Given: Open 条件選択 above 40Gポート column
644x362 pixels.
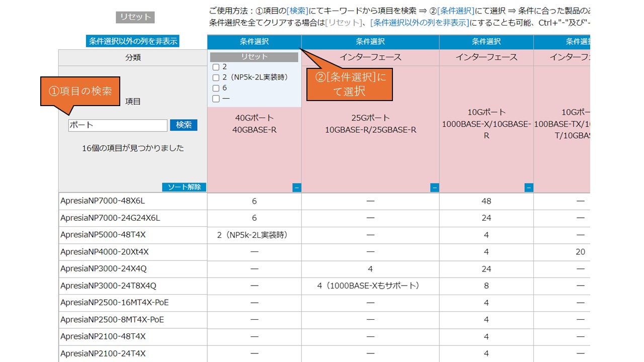Looking at the screenshot, I should pos(254,42).
